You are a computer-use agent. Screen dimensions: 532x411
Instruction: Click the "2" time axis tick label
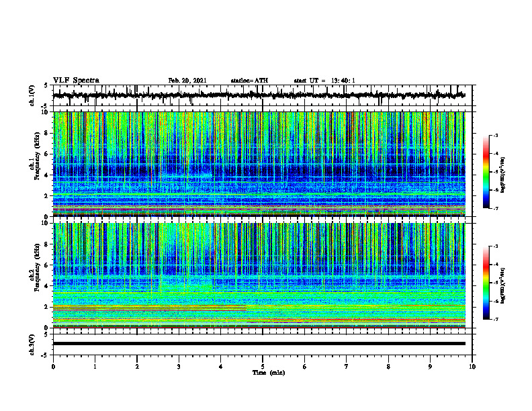point(137,367)
